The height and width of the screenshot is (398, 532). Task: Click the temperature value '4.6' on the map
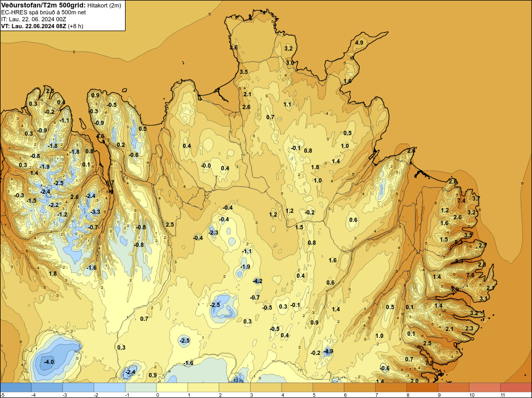pos(101,136)
